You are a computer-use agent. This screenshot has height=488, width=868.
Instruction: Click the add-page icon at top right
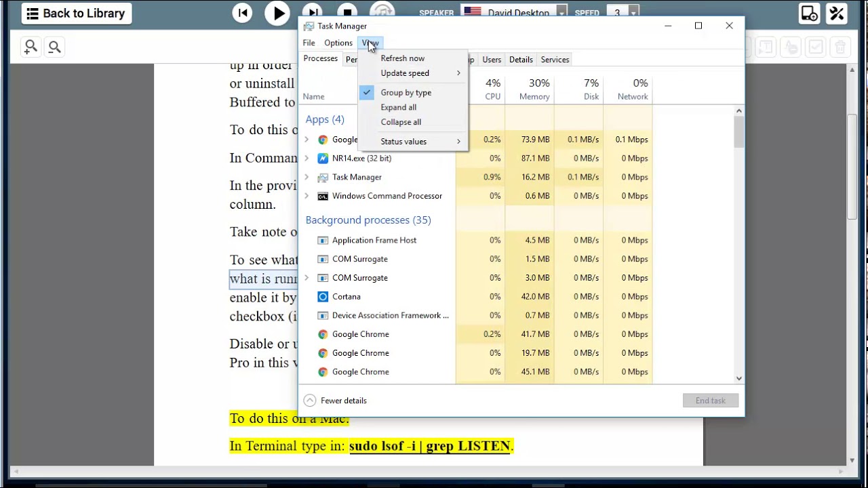(809, 14)
